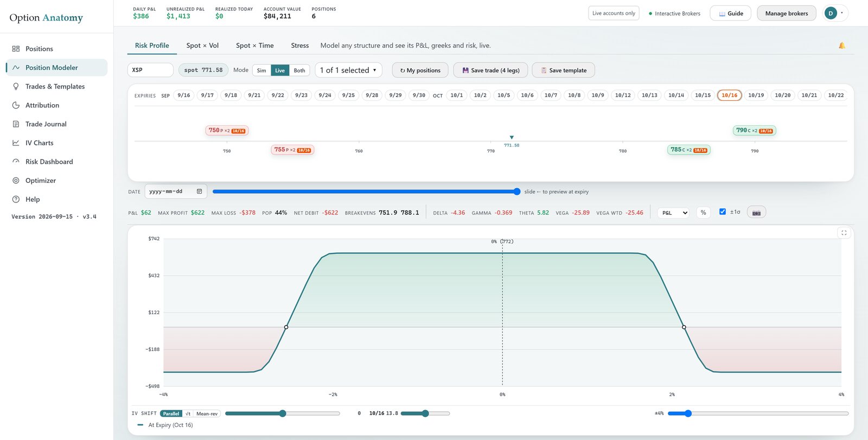Click the 785 C ×2 leg marker
Screen dimensions: 868x440
click(x=689, y=150)
